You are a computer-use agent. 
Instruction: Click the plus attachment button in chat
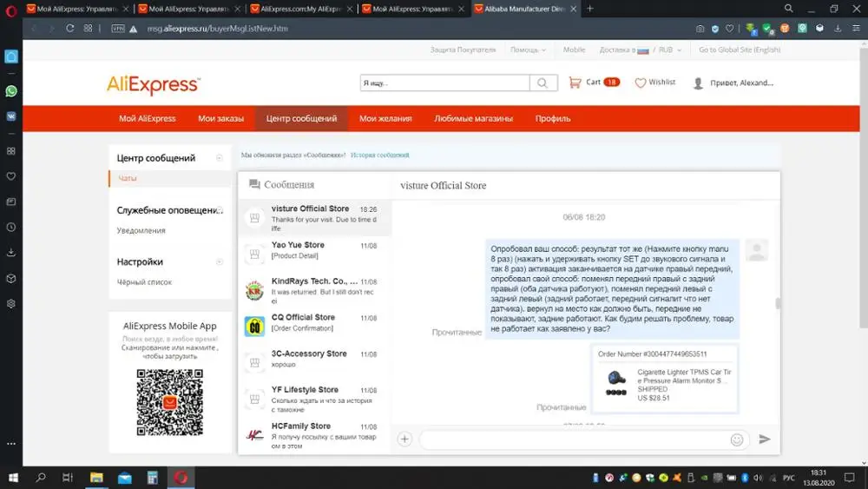click(404, 439)
